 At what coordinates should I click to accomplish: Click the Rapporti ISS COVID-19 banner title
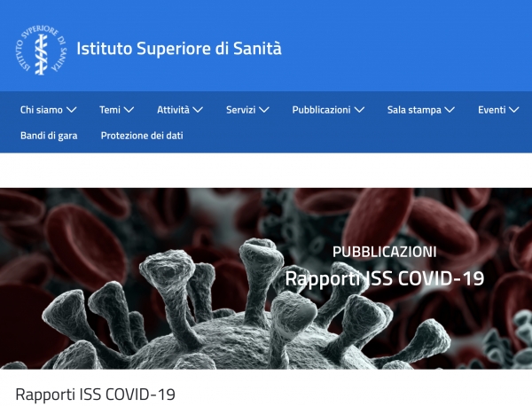click(x=385, y=279)
